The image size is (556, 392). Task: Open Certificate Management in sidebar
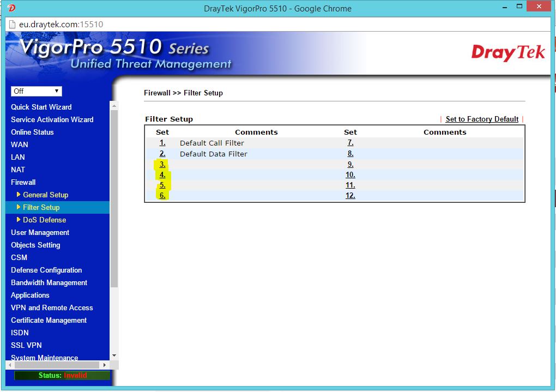49,320
